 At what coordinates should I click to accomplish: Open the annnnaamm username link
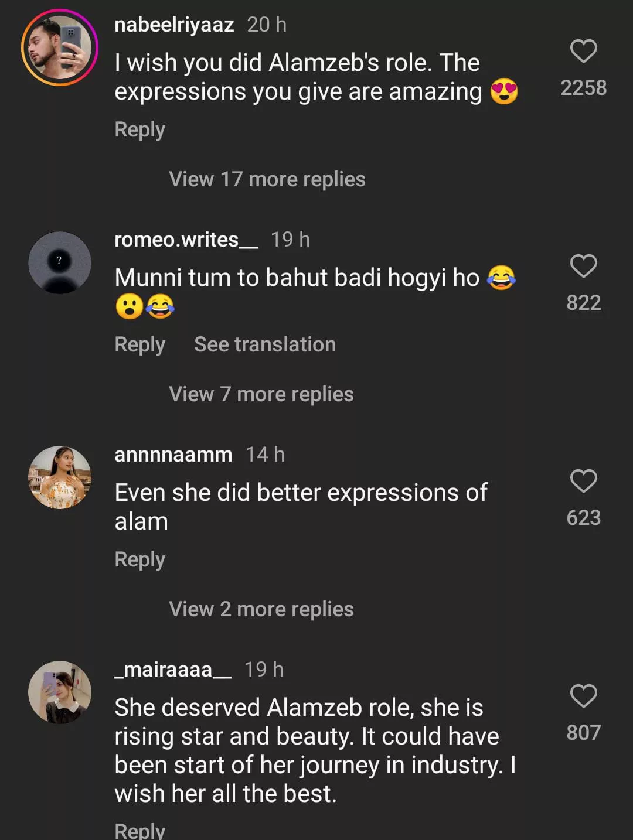tap(173, 455)
